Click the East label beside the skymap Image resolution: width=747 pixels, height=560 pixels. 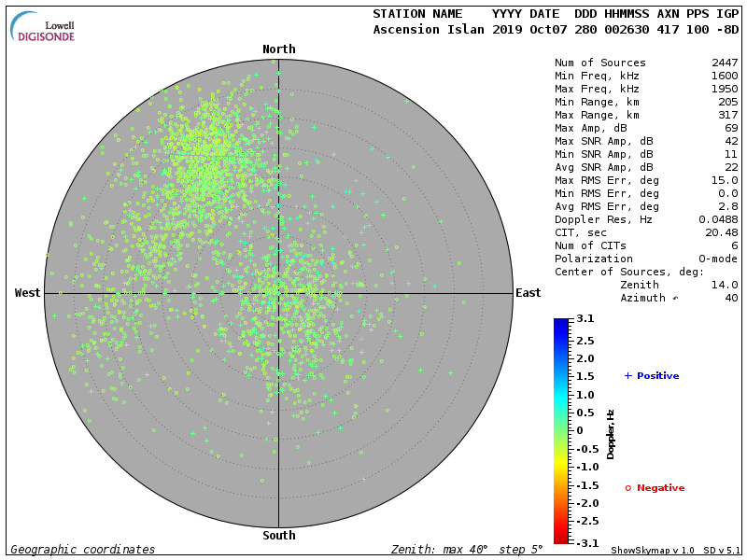(x=528, y=293)
